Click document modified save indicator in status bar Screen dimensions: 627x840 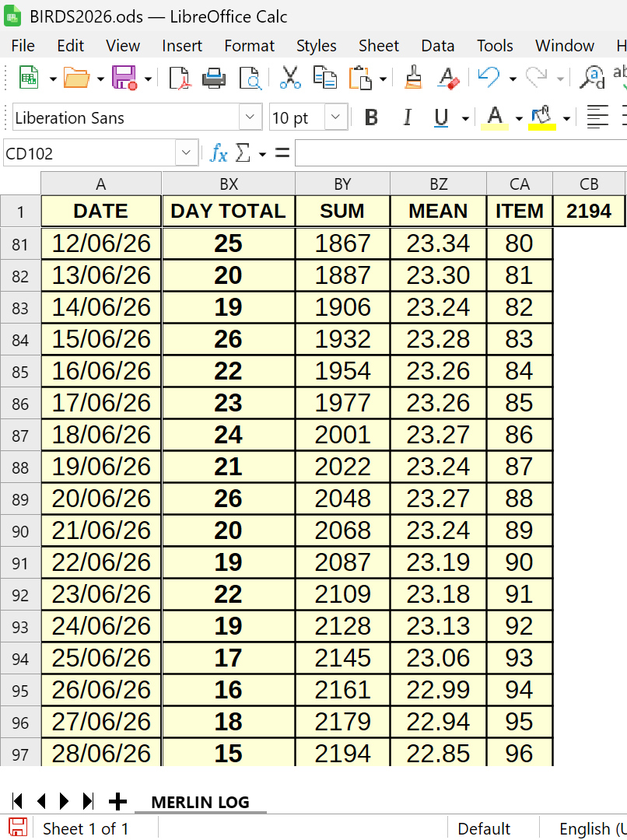point(17,828)
